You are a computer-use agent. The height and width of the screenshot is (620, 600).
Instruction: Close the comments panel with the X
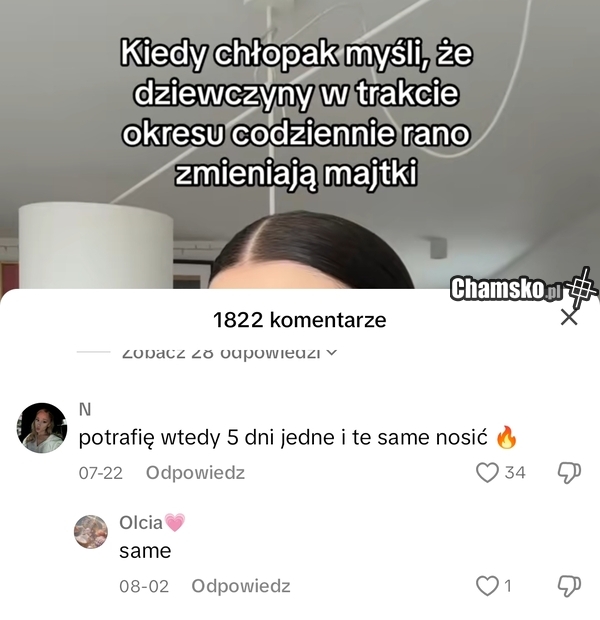point(569,318)
